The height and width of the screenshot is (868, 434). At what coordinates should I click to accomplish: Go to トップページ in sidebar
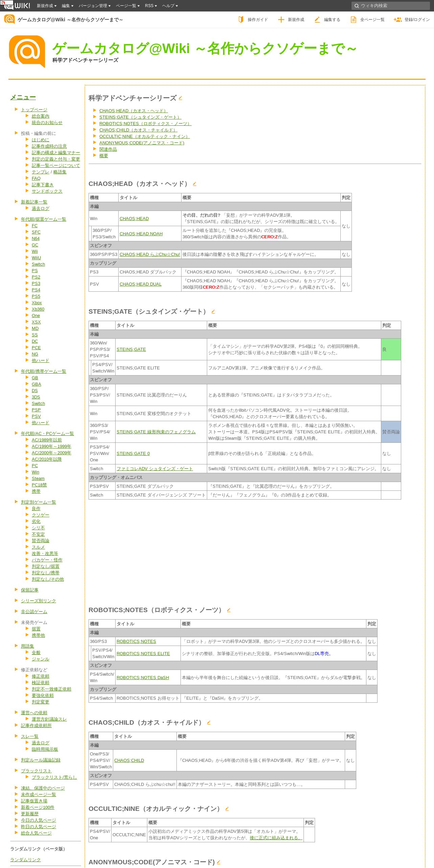tap(34, 110)
